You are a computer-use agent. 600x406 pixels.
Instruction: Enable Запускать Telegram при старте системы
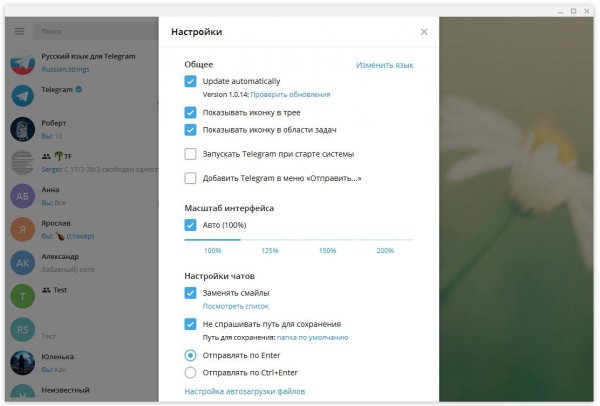[190, 154]
